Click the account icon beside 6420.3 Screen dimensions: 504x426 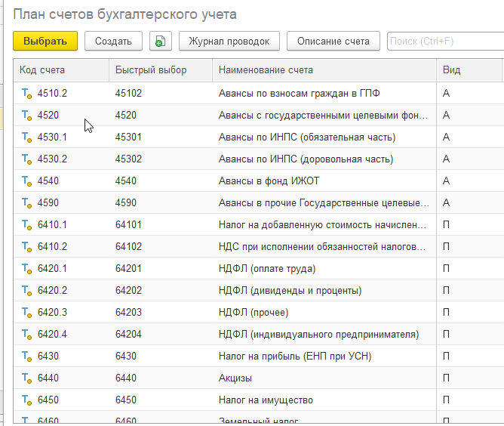[x=26, y=313]
